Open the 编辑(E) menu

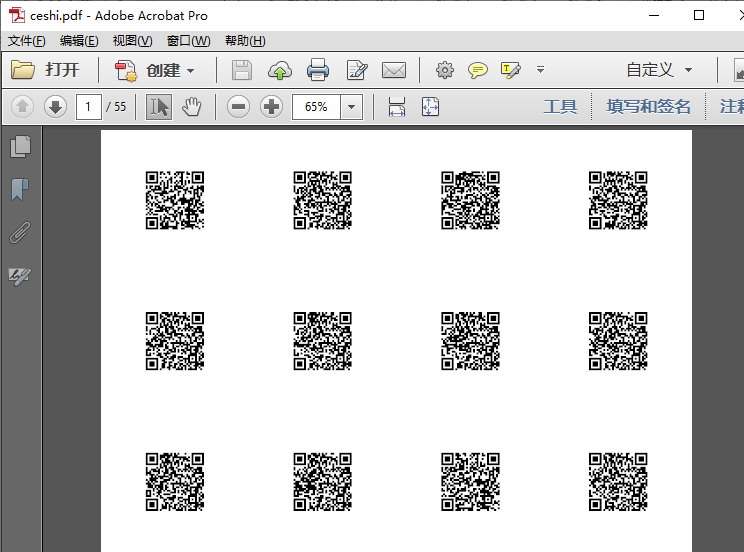click(79, 41)
